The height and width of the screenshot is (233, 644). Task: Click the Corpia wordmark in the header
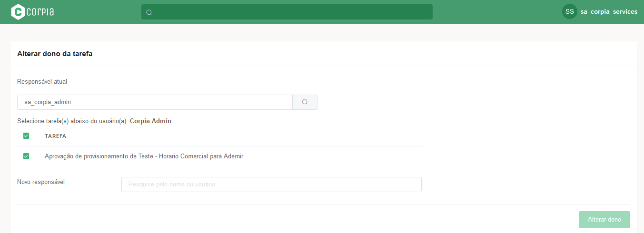pyautogui.click(x=40, y=12)
